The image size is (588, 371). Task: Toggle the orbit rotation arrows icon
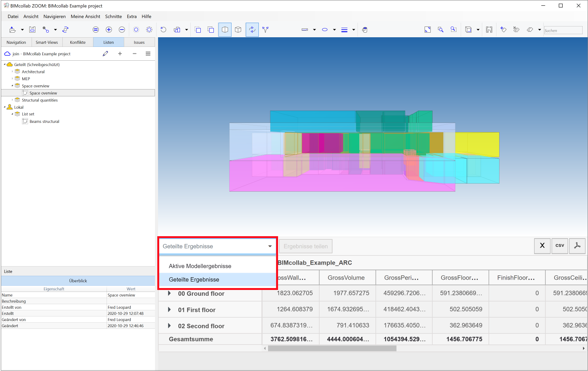[252, 30]
